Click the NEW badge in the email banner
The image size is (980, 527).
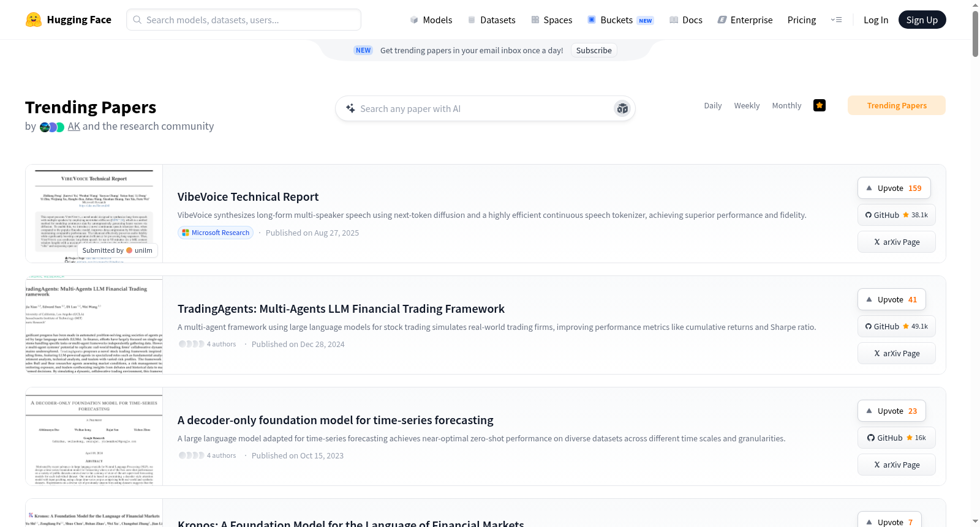coord(363,50)
